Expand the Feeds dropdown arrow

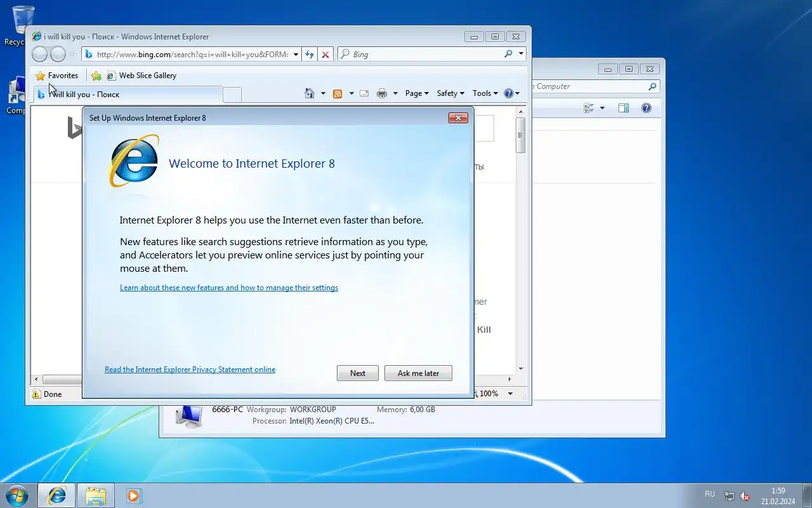351,93
